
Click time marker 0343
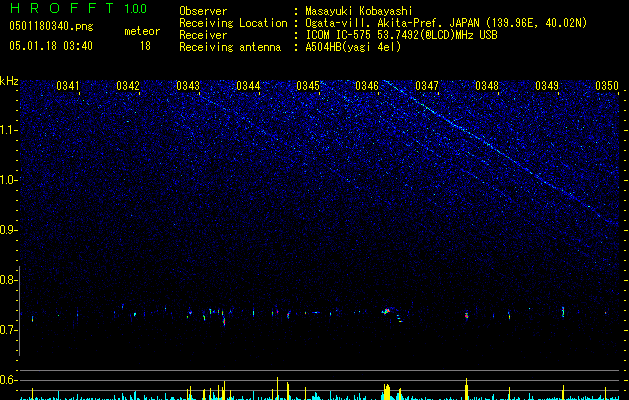click(x=188, y=85)
